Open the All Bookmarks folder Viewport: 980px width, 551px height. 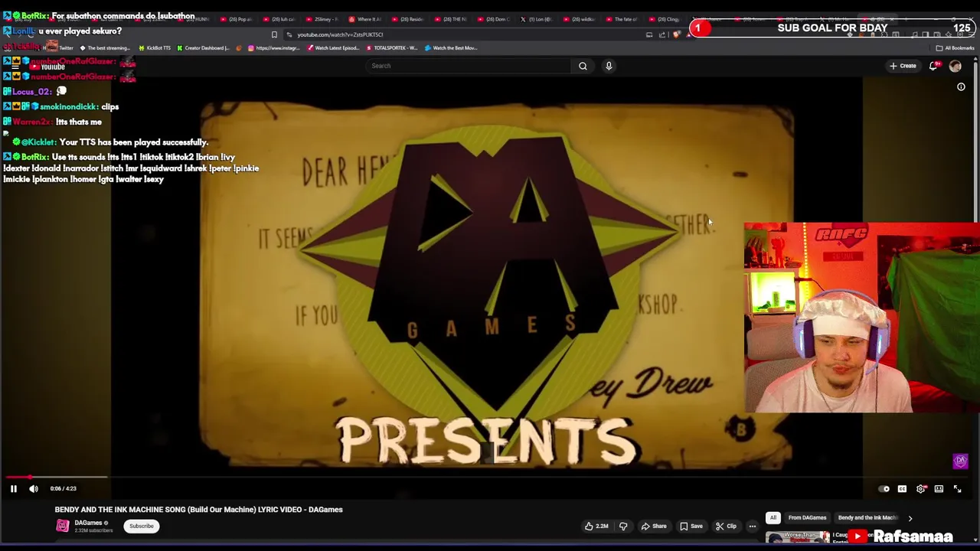955,48
